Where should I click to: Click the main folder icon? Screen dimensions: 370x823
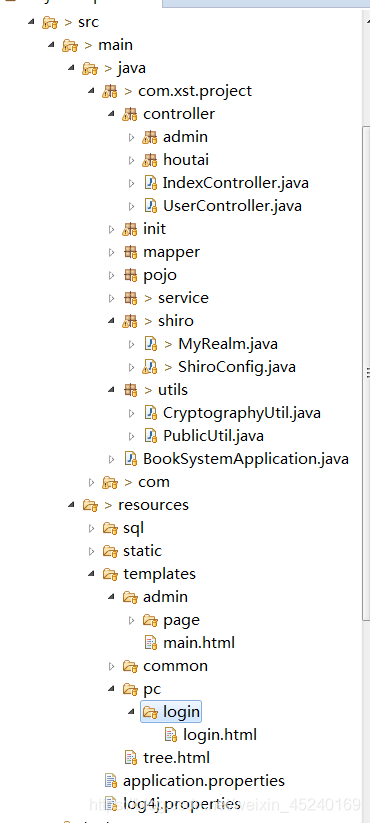[x=70, y=45]
